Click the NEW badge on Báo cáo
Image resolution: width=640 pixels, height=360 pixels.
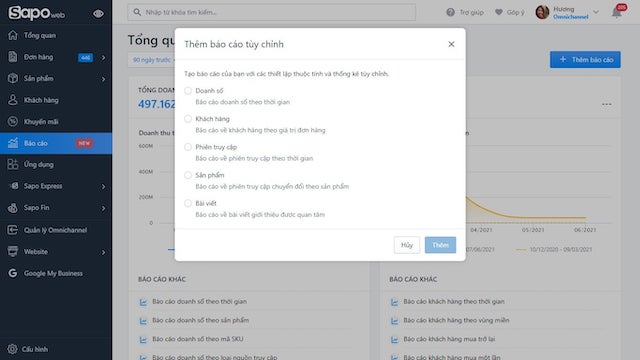84,143
